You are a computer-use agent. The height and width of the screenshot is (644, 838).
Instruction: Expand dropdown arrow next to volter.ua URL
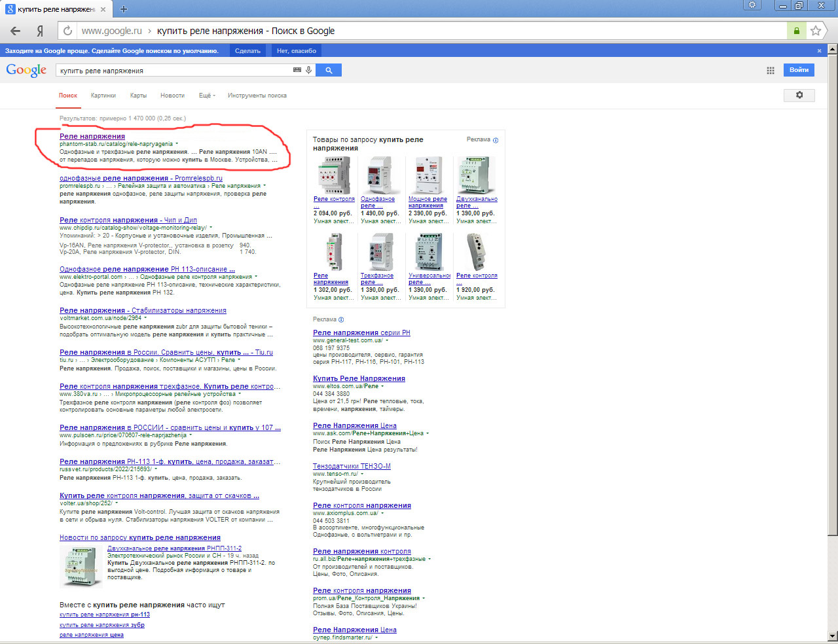(x=117, y=503)
